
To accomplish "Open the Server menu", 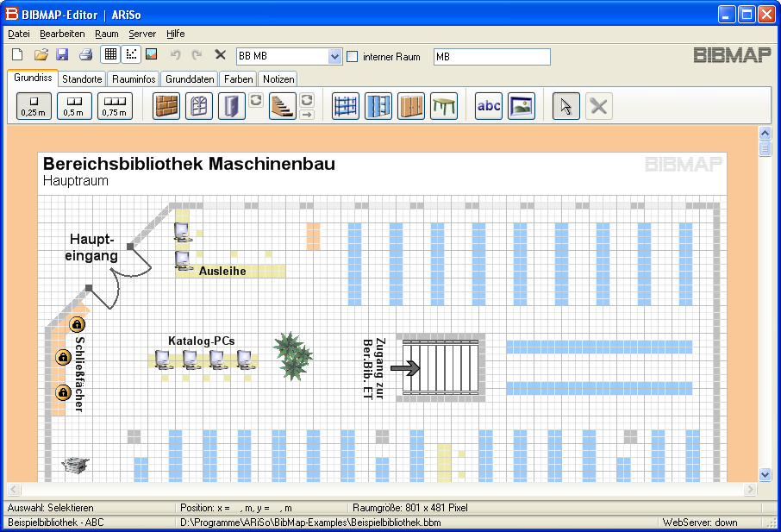I will tap(142, 34).
